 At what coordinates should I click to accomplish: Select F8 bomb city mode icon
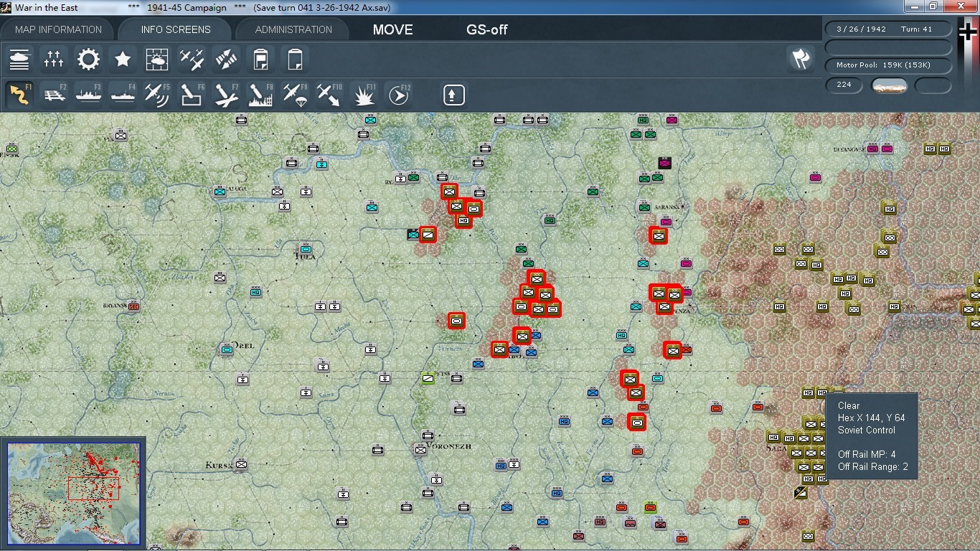[260, 95]
